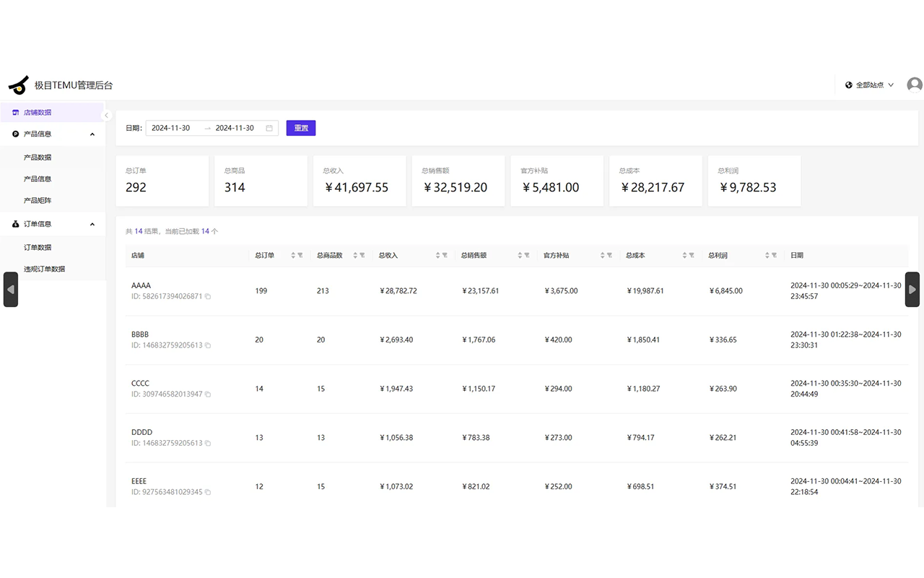Copy the store ID of shop AAAA

[x=208, y=296]
